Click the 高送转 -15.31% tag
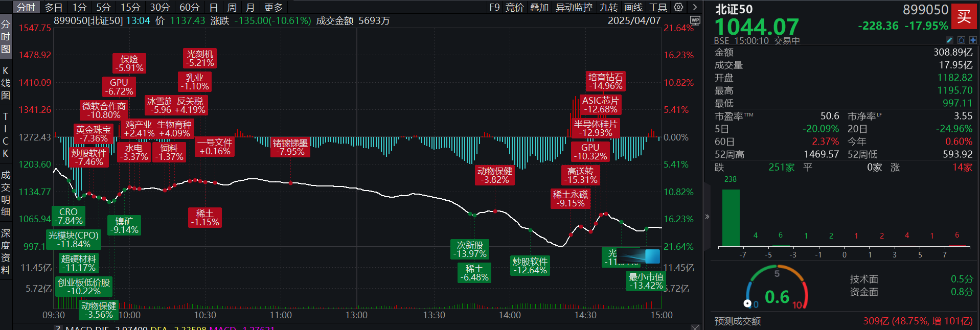980x330 pixels. click(581, 175)
